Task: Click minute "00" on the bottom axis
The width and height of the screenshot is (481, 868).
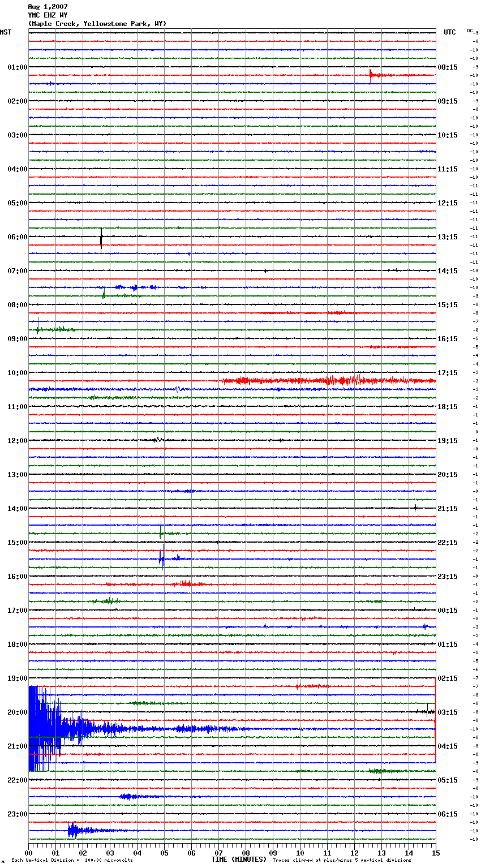Action: pos(28,853)
